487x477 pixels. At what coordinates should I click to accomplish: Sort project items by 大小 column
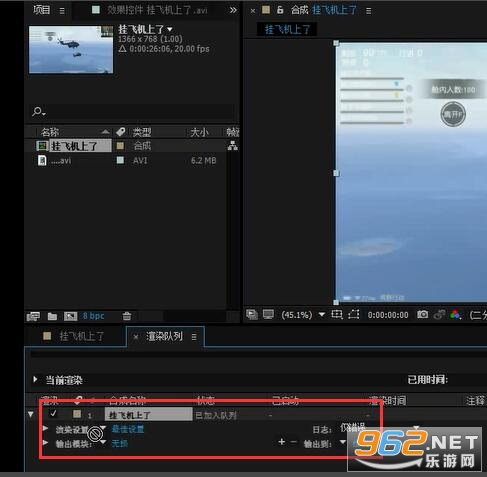[199, 132]
